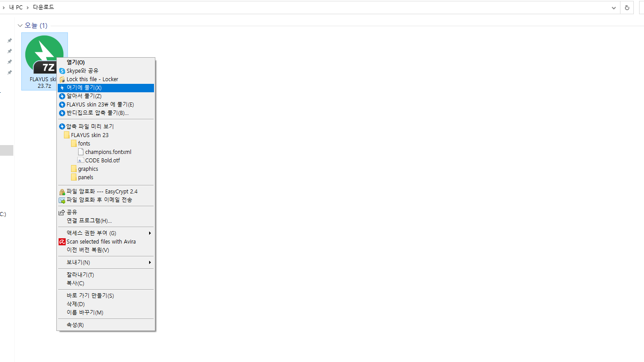Screen dimensions: 644x362
Task: Click the '다운로드' breadcrumb in address bar
Action: point(43,8)
